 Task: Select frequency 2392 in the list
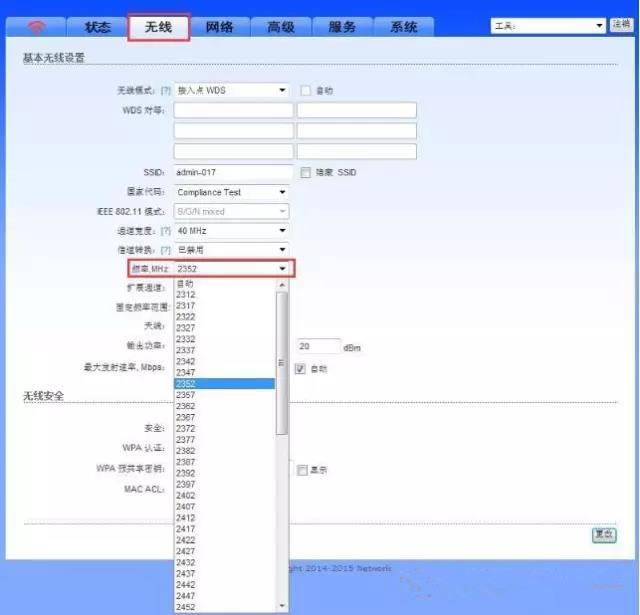click(224, 473)
